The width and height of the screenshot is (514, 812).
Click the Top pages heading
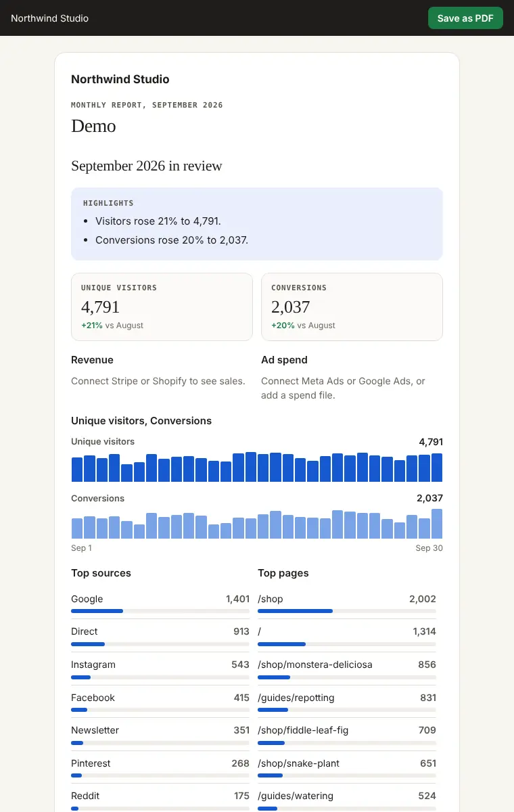[x=283, y=573]
